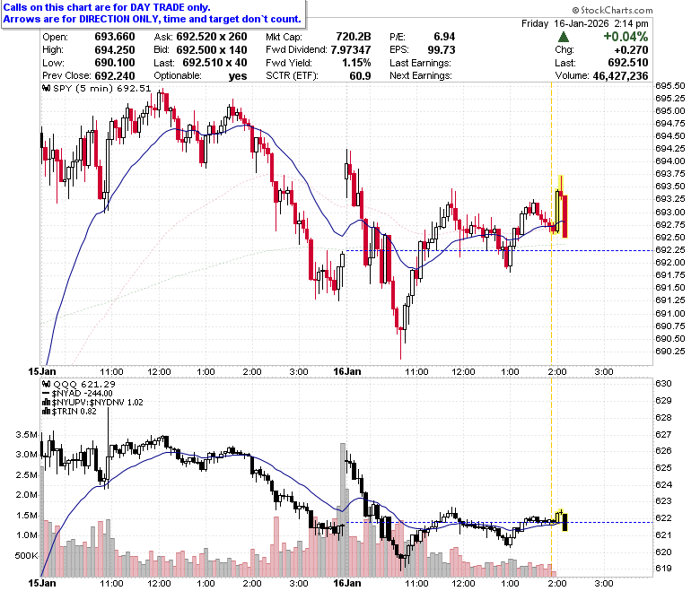Click the Prev Close value 692.240
Image resolution: width=700 pixels, height=591 pixels.
pyautogui.click(x=115, y=76)
